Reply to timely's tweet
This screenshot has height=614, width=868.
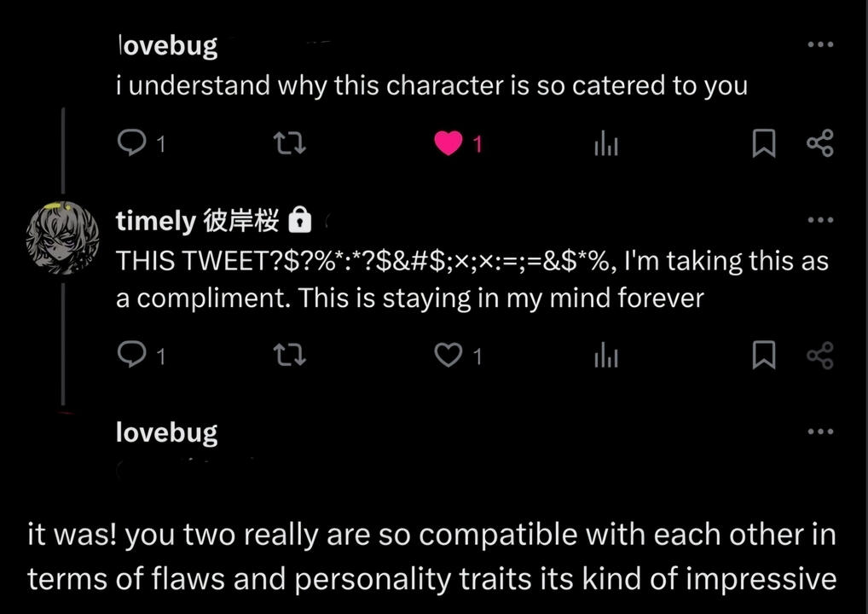[130, 355]
